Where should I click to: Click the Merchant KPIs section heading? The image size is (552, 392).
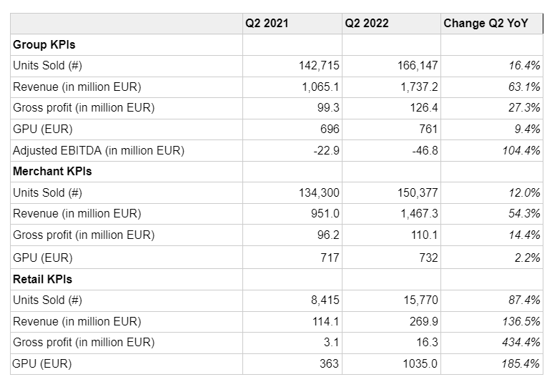click(x=52, y=172)
